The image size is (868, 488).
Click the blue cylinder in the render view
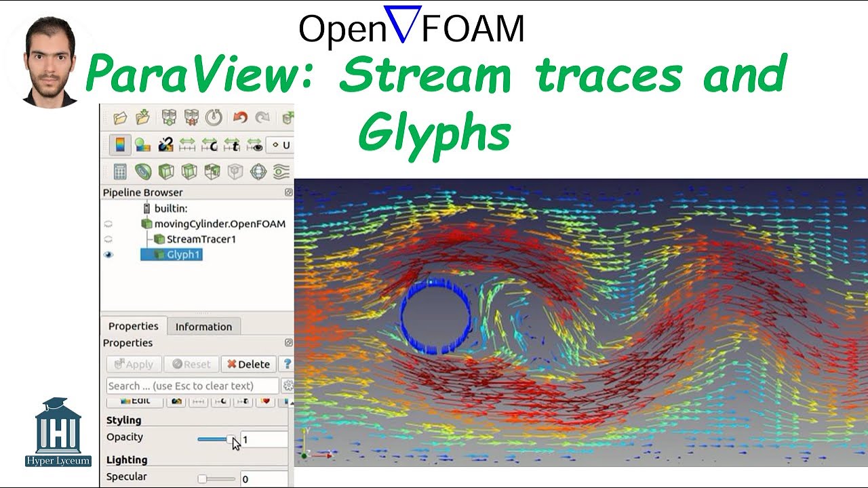(435, 317)
